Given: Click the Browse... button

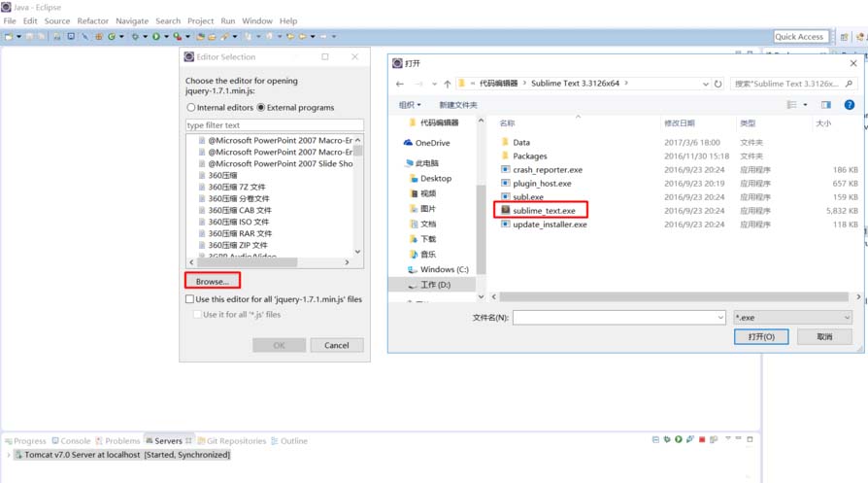Looking at the screenshot, I should [212, 282].
